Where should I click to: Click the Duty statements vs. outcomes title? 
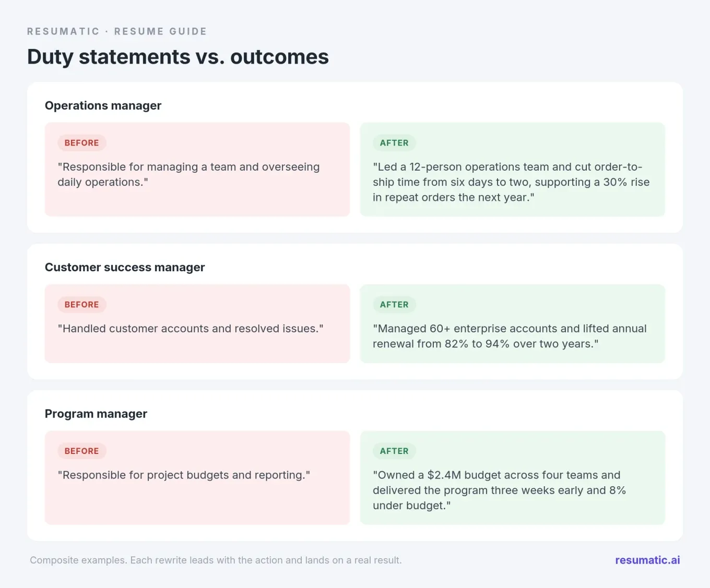click(178, 57)
